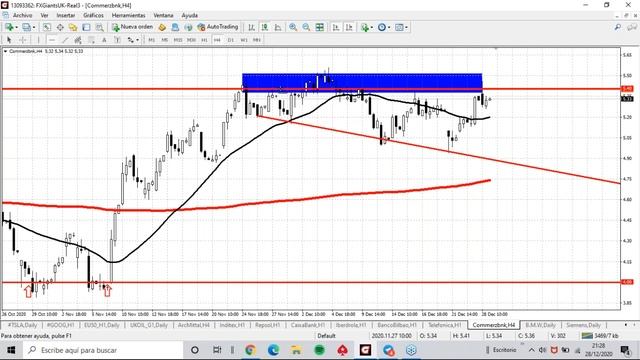Select the text A tool

coord(104,40)
